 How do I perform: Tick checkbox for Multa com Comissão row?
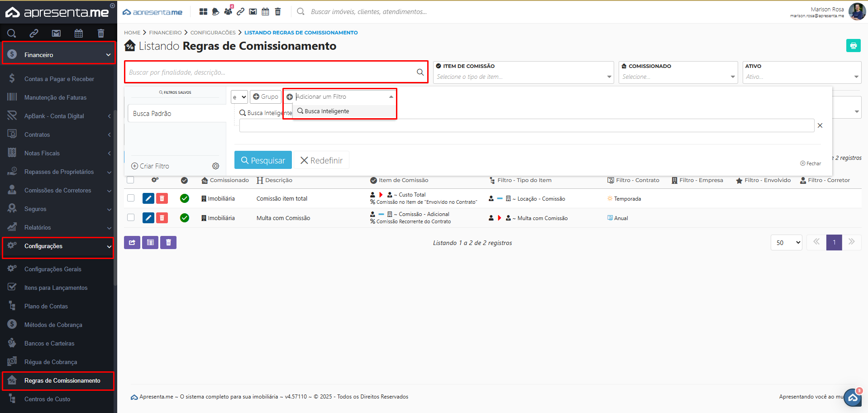tap(131, 217)
